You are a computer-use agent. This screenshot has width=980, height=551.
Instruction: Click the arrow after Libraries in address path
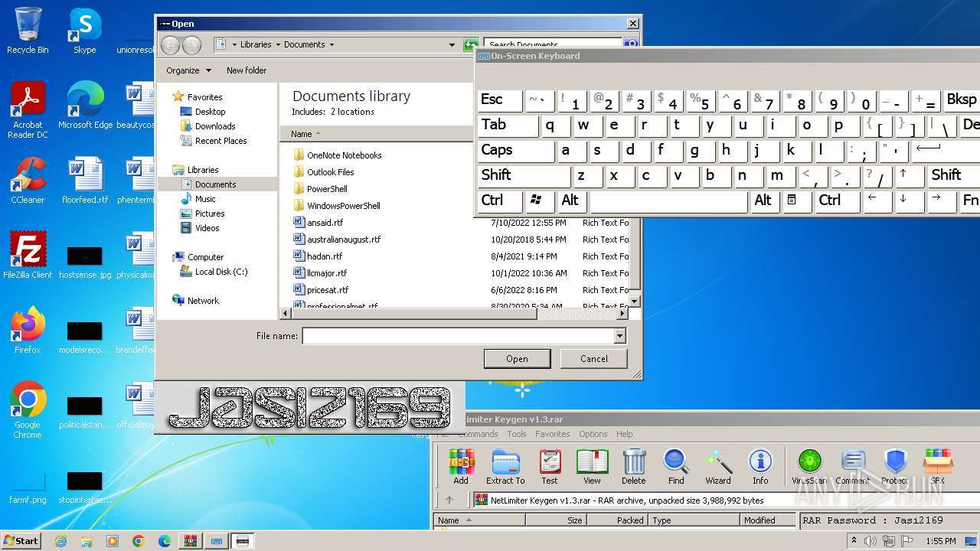pos(278,44)
